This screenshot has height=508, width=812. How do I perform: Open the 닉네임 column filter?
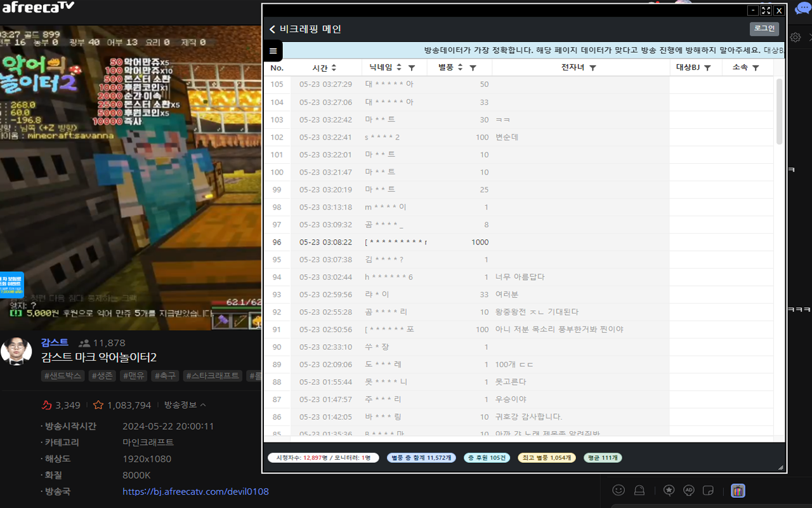[x=411, y=68]
